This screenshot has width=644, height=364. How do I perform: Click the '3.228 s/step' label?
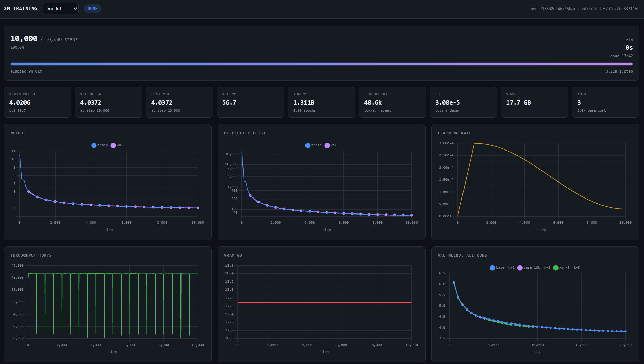point(619,71)
